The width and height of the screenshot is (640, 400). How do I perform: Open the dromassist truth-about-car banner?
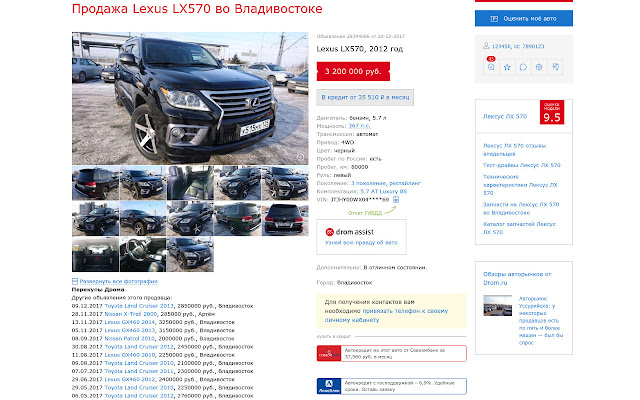[x=361, y=237]
